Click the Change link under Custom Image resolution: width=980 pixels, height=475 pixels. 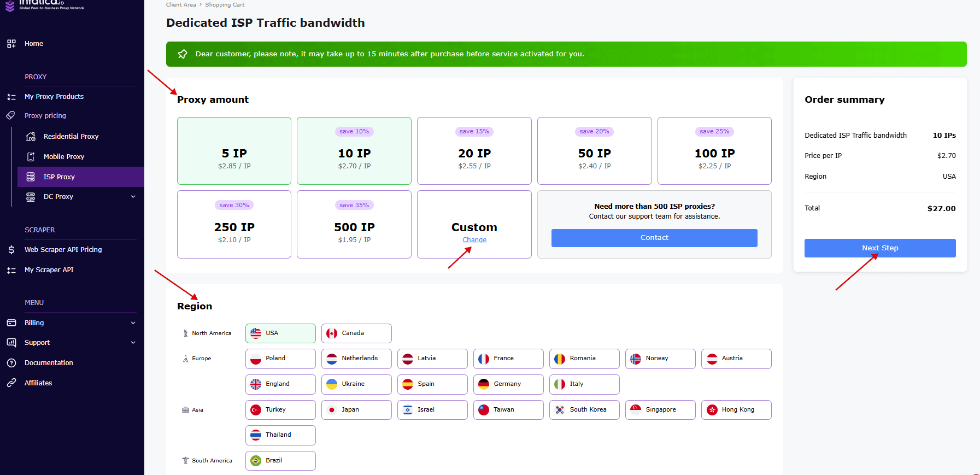(x=474, y=240)
